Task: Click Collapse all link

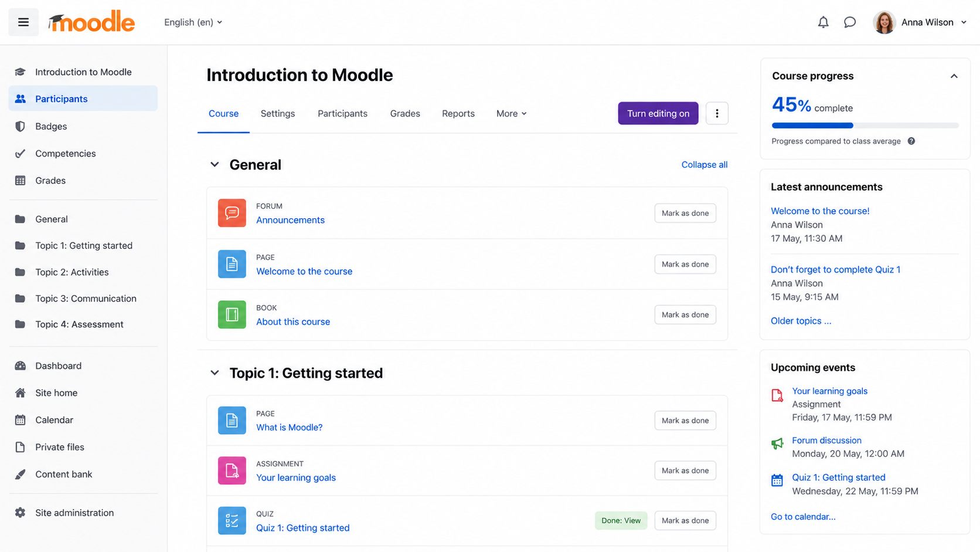Action: click(x=705, y=165)
